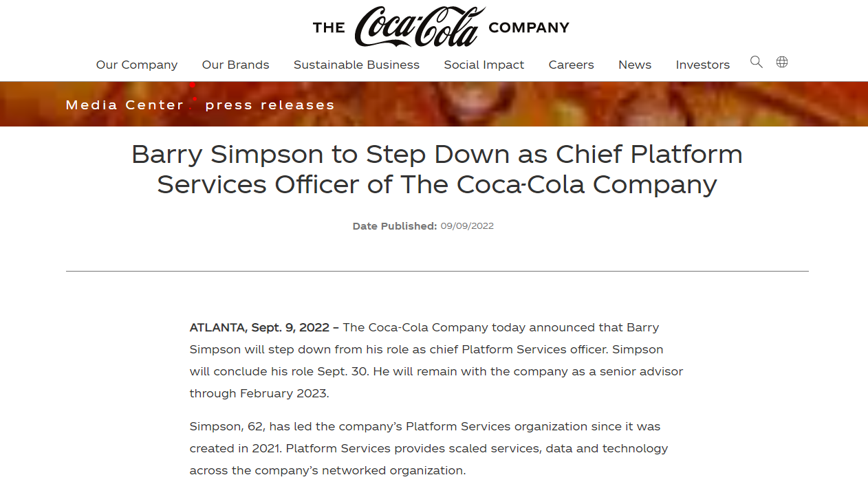868x484 pixels.
Task: Click the Coca-Cola script logo
Action: 420,27
